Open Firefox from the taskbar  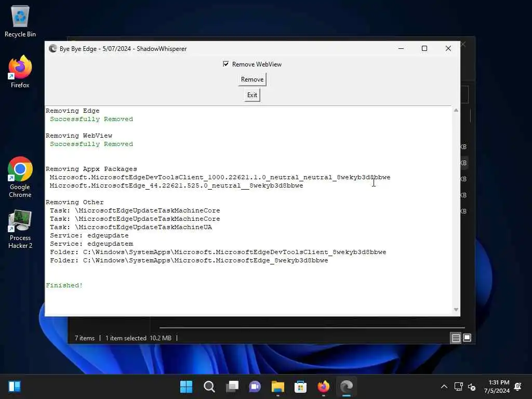coord(323,387)
